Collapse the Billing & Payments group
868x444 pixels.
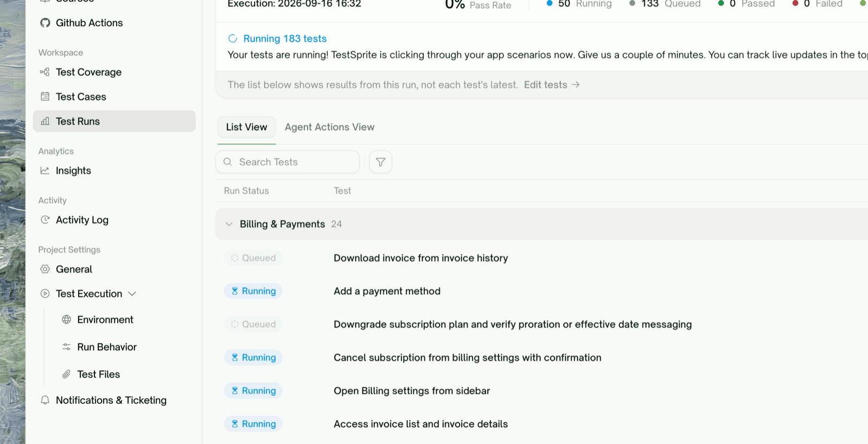229,224
